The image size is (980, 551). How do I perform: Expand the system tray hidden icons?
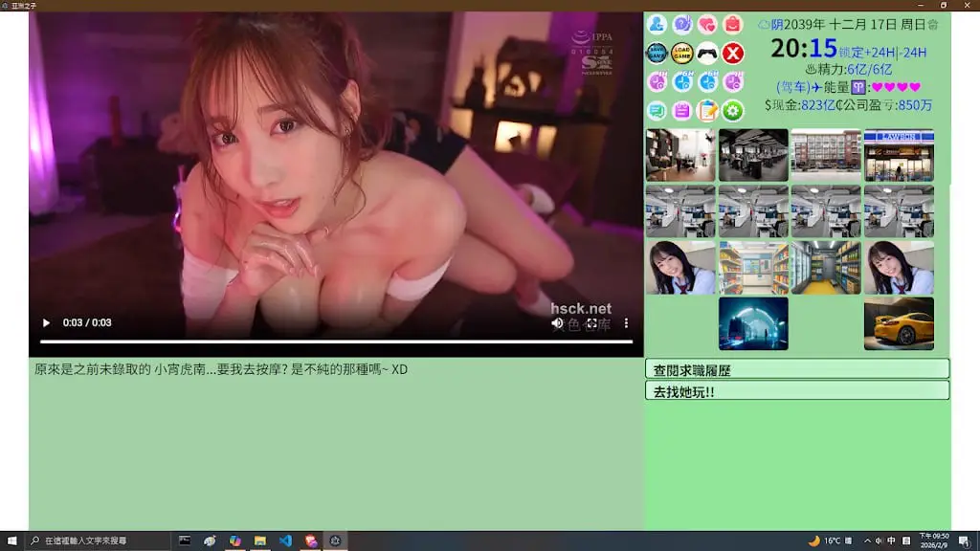pos(867,541)
